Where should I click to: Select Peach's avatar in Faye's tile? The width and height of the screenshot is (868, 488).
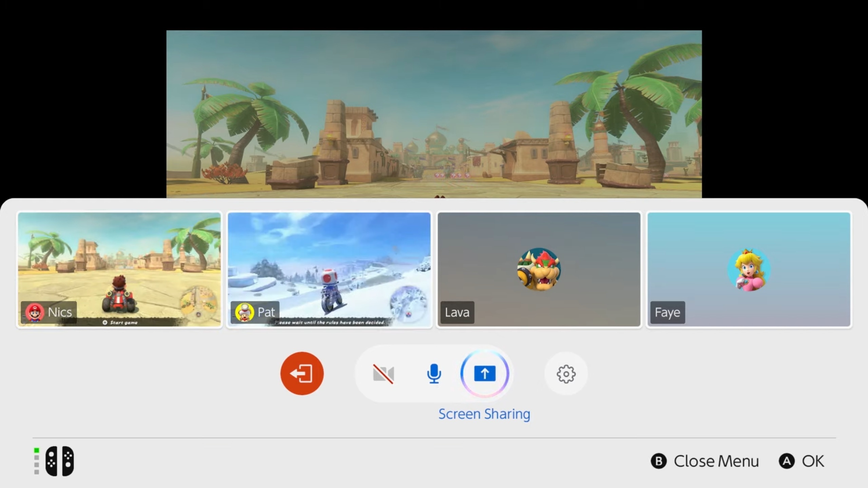coord(748,270)
